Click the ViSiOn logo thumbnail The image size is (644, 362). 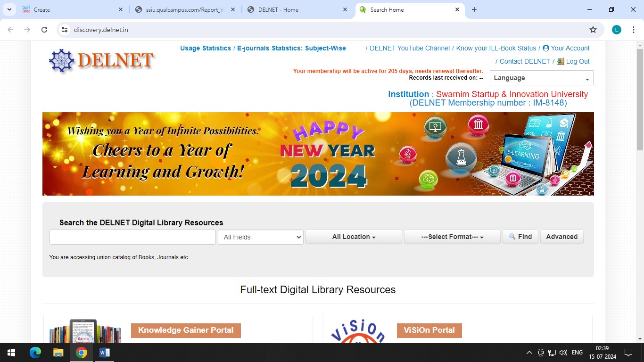358,331
